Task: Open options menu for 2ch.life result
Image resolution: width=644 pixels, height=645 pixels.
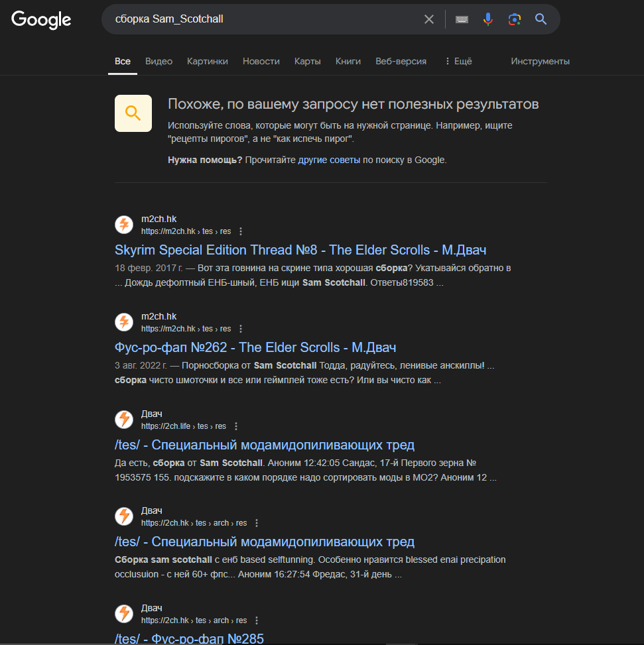Action: (x=236, y=426)
